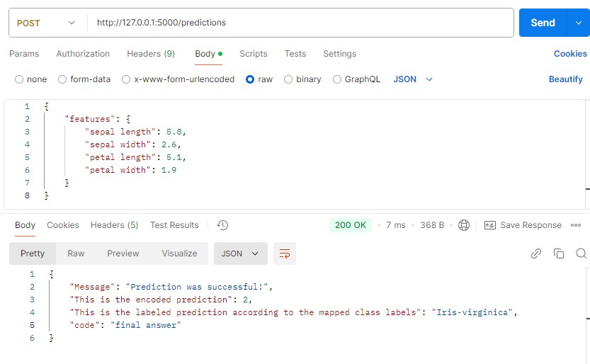Screen dimensions: 590x364
Task: Copy response link via chain icon
Action: (x=535, y=254)
